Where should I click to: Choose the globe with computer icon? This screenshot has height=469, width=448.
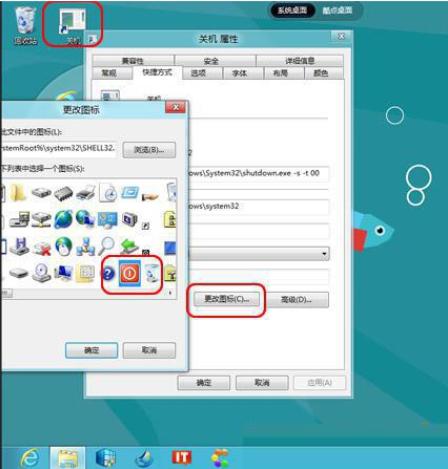(x=85, y=219)
